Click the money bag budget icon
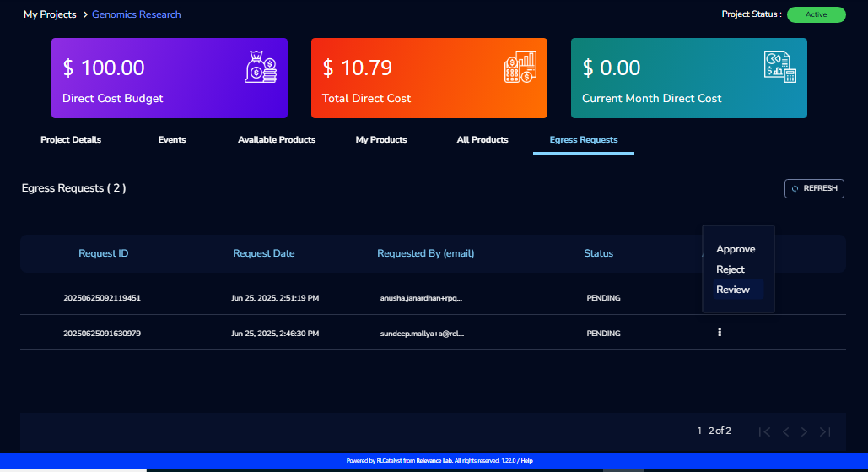 pos(261,67)
